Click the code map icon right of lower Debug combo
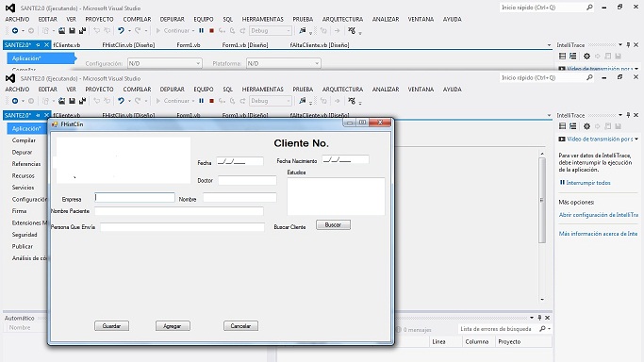This screenshot has height=362, width=644. 303,101
